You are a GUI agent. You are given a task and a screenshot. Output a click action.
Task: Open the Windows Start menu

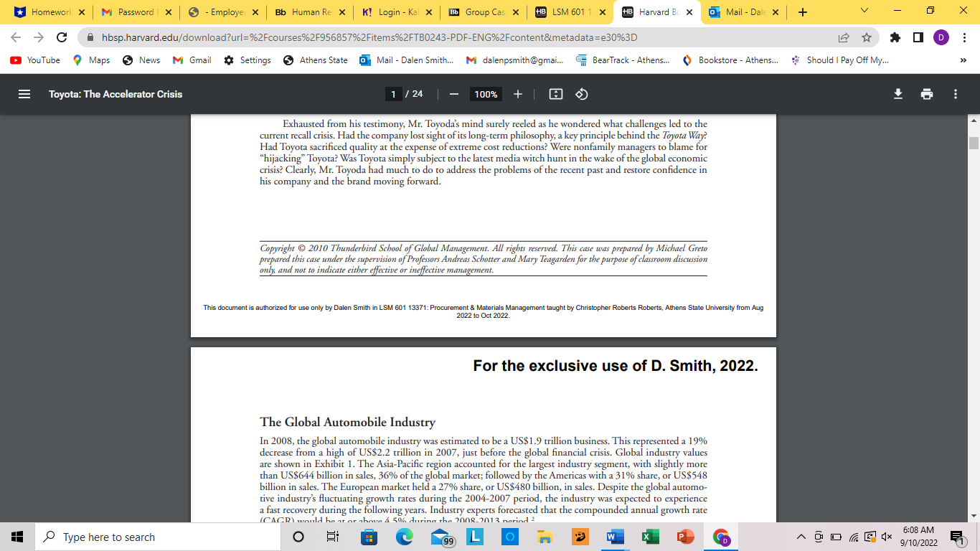(x=17, y=537)
